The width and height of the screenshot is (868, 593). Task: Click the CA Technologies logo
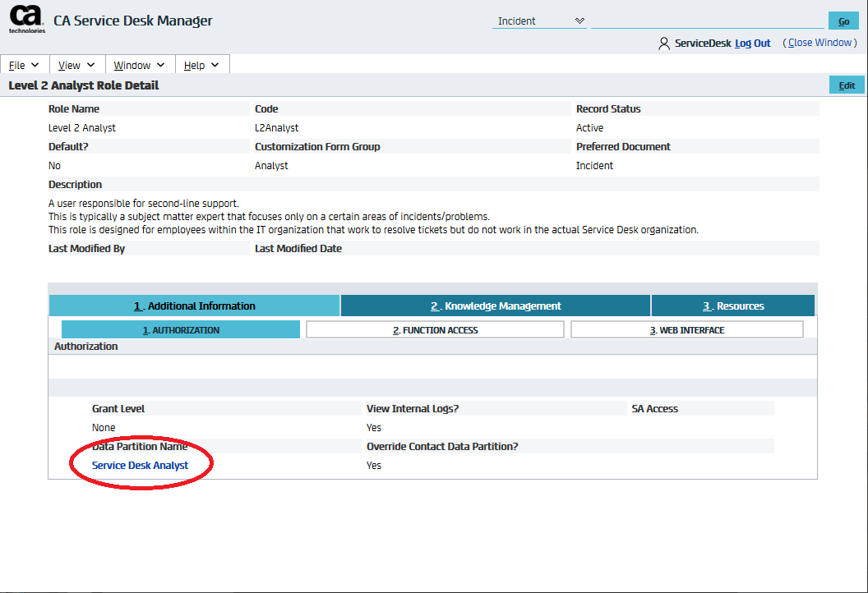click(x=26, y=19)
